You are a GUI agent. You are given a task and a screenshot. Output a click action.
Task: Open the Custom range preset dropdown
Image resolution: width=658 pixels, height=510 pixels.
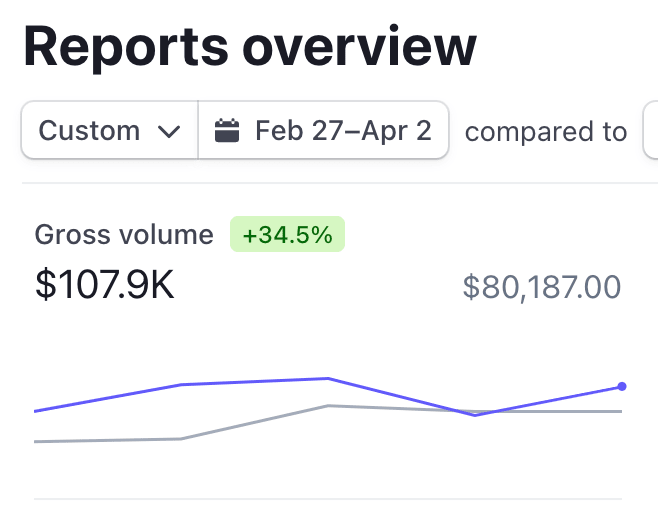[109, 131]
